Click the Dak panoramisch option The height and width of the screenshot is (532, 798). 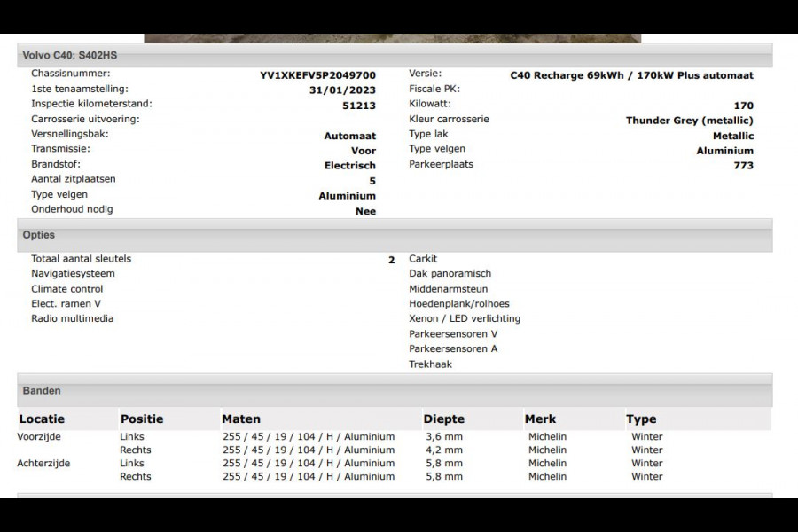pyautogui.click(x=450, y=274)
